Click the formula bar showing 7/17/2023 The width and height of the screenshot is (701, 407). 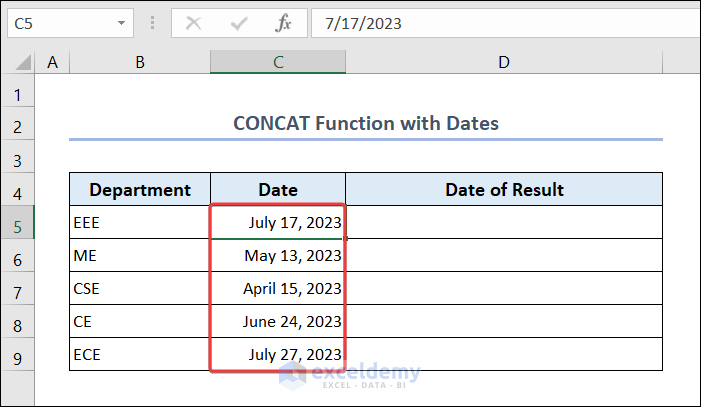point(500,23)
